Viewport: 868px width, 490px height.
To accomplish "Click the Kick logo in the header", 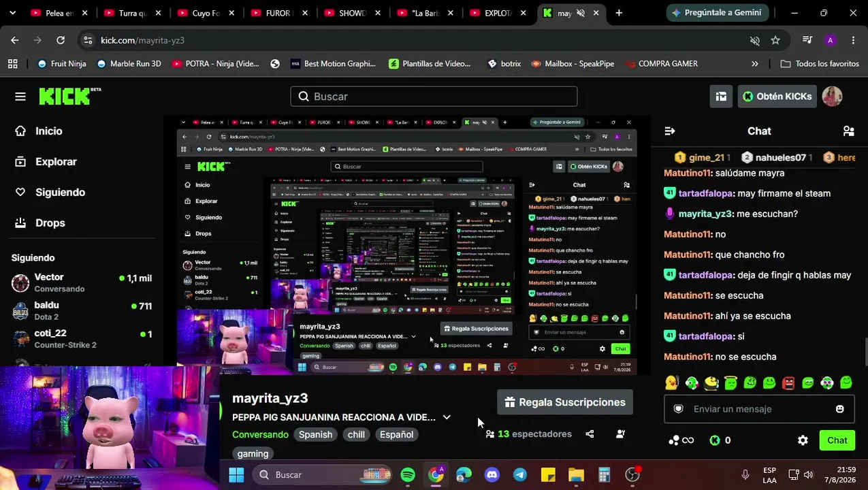I will [69, 97].
